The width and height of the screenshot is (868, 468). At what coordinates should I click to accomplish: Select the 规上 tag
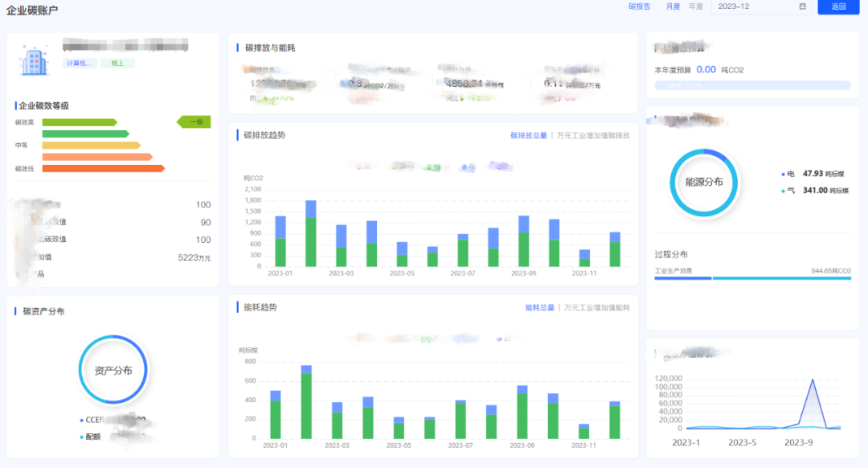tap(117, 64)
